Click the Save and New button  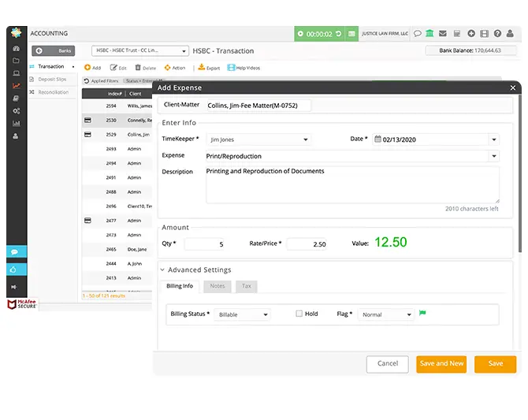pos(441,364)
